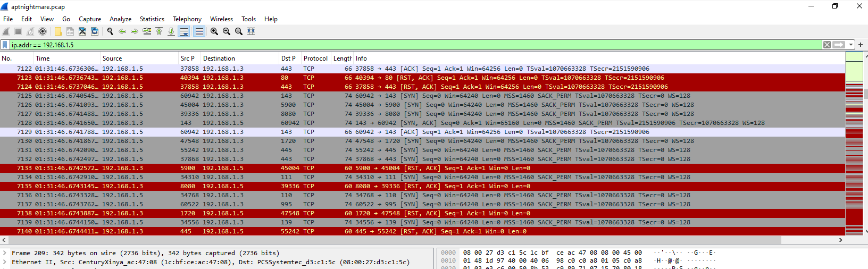Sort by Protocol column header

point(316,58)
